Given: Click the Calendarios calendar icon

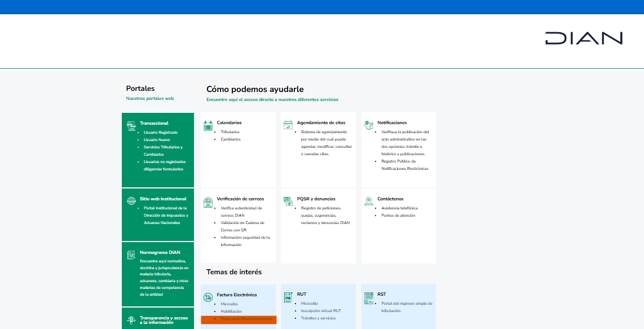Looking at the screenshot, I should [208, 125].
